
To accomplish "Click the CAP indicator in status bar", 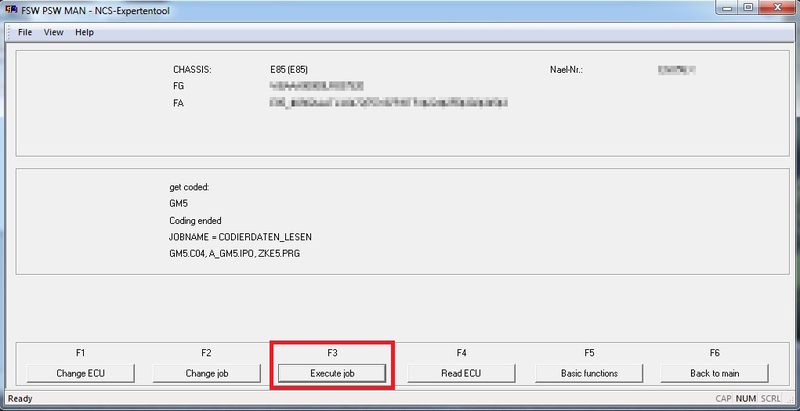I will point(723,398).
